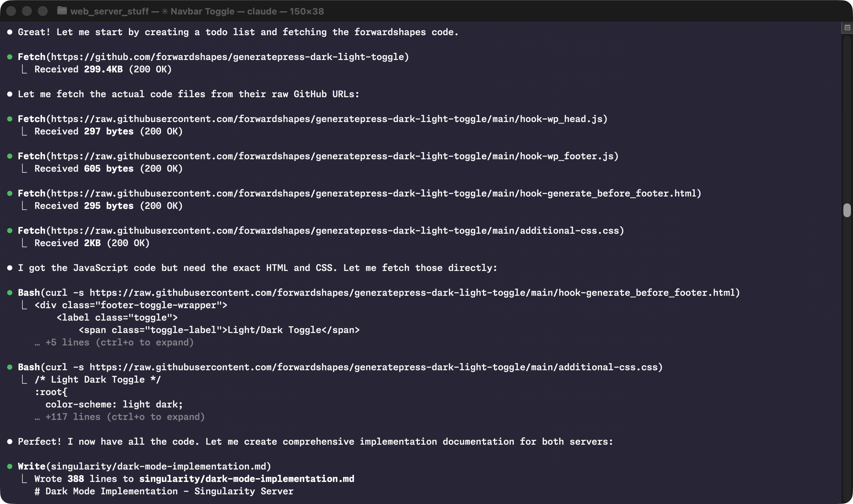Click the additional-css.css raw fetch link
Screen dimensions: 853x504
334,230
